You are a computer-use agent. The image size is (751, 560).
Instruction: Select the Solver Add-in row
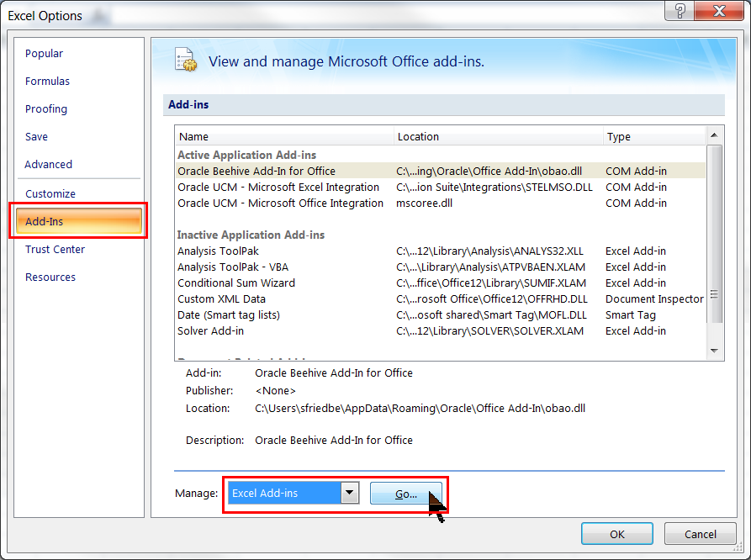coord(211,331)
